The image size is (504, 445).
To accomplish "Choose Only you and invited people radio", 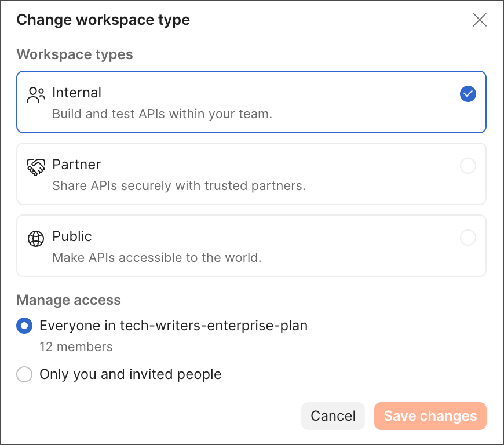I will [24, 374].
